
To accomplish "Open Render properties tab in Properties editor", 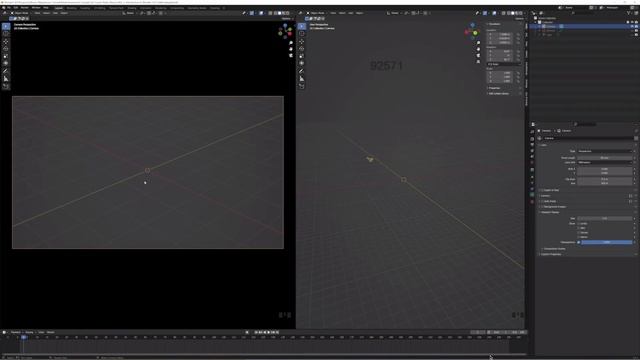I will (532, 138).
